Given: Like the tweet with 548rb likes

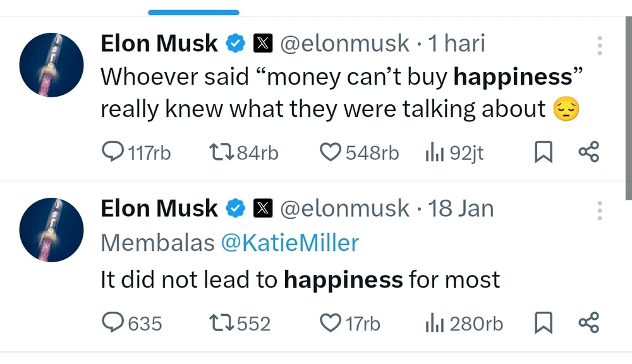Looking at the screenshot, I should pos(331,152).
